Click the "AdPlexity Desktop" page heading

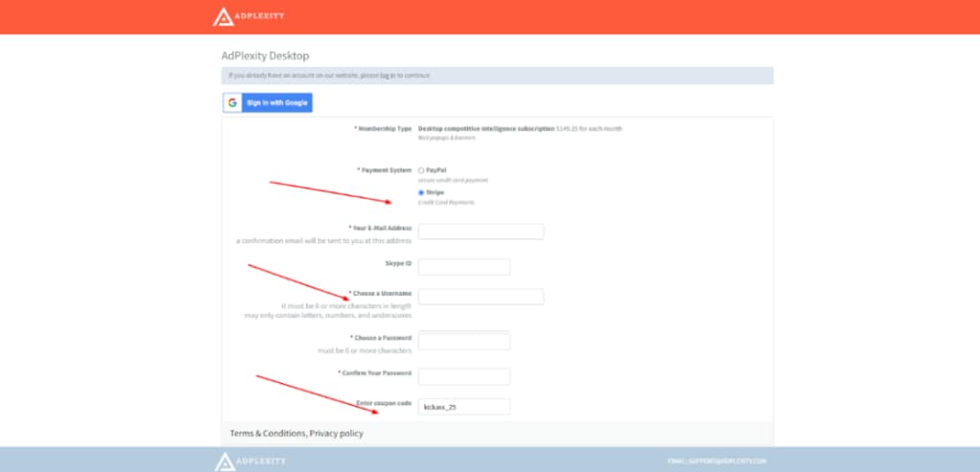tap(265, 56)
